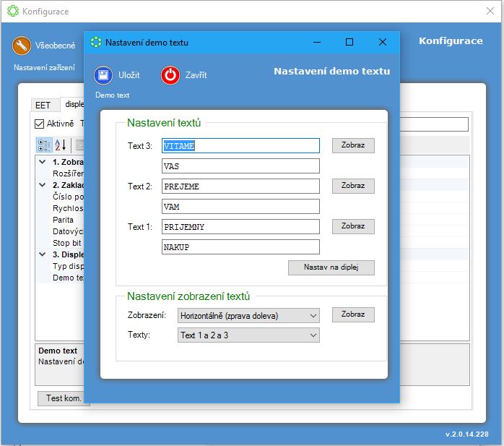This screenshot has height=446, width=504.
Task: Open the Zobrazení dropdown list
Action: [x=248, y=315]
